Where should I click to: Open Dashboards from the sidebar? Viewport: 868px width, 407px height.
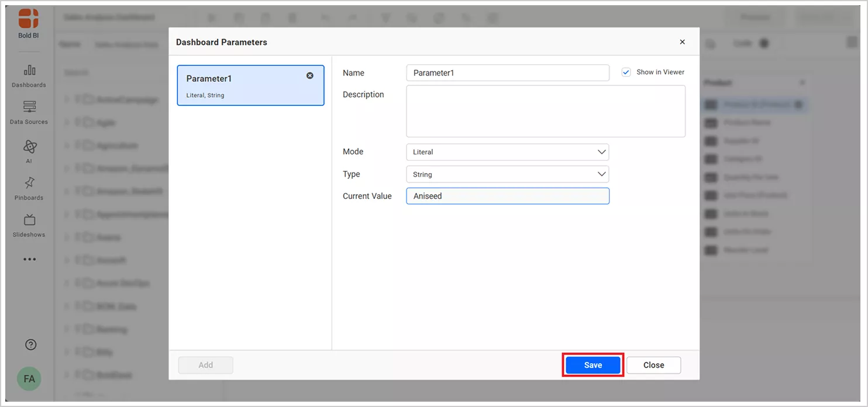coord(29,77)
